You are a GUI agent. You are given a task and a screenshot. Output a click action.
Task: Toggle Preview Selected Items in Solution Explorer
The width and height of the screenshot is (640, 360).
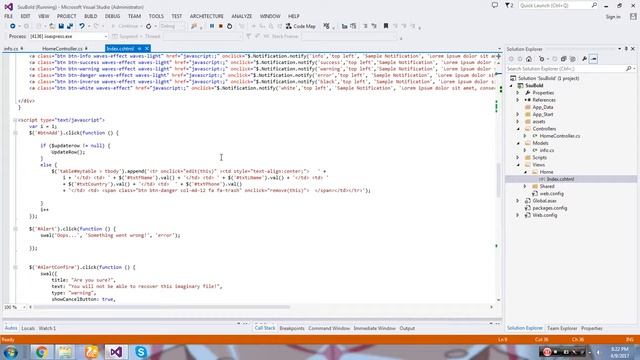pos(593,59)
